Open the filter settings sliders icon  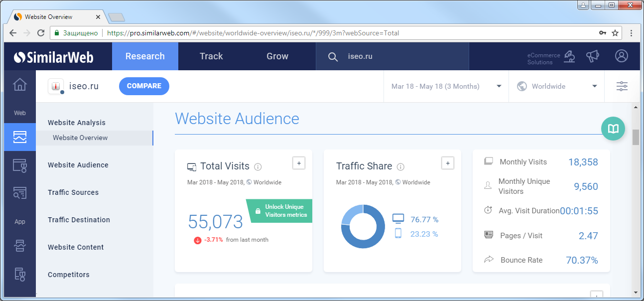point(622,86)
